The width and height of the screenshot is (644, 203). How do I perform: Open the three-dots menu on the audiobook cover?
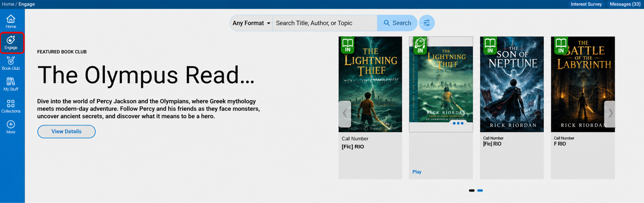coord(458,123)
